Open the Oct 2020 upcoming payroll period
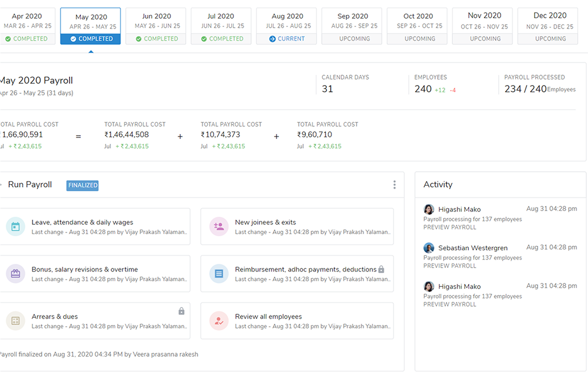The image size is (588, 374). pyautogui.click(x=417, y=26)
